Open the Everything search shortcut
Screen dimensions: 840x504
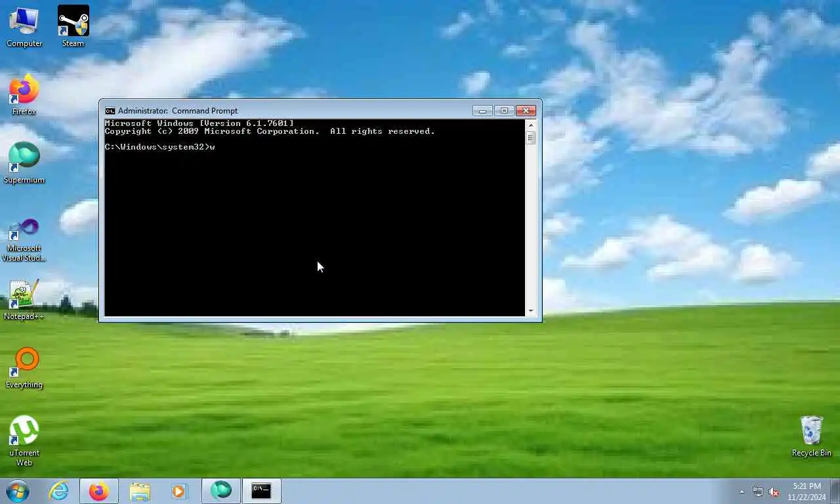(x=24, y=368)
